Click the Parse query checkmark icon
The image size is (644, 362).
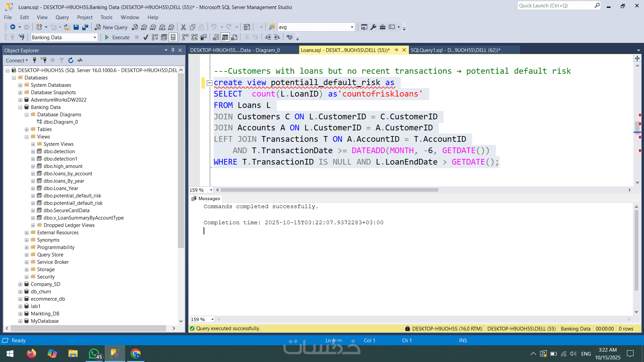click(x=146, y=37)
